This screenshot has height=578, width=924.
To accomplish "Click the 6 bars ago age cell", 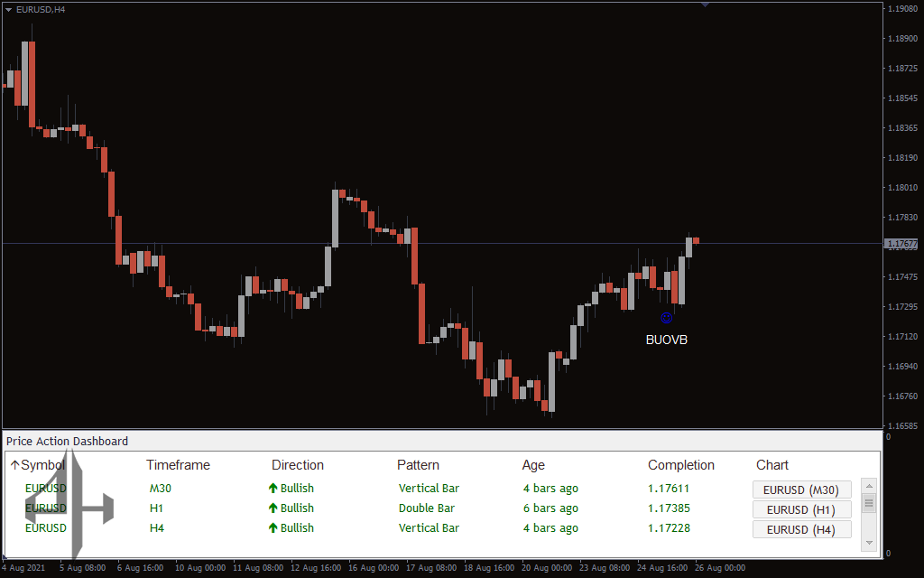I will click(550, 508).
